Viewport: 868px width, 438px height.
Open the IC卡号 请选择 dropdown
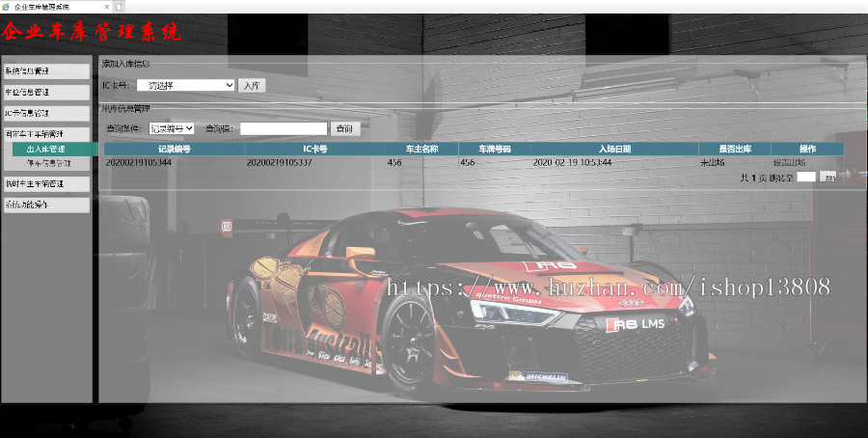185,85
